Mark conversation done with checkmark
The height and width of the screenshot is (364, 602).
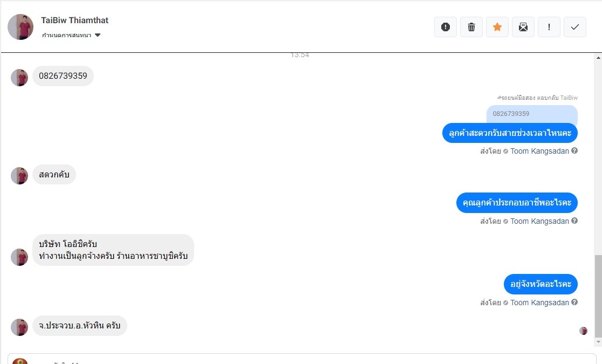(x=575, y=27)
